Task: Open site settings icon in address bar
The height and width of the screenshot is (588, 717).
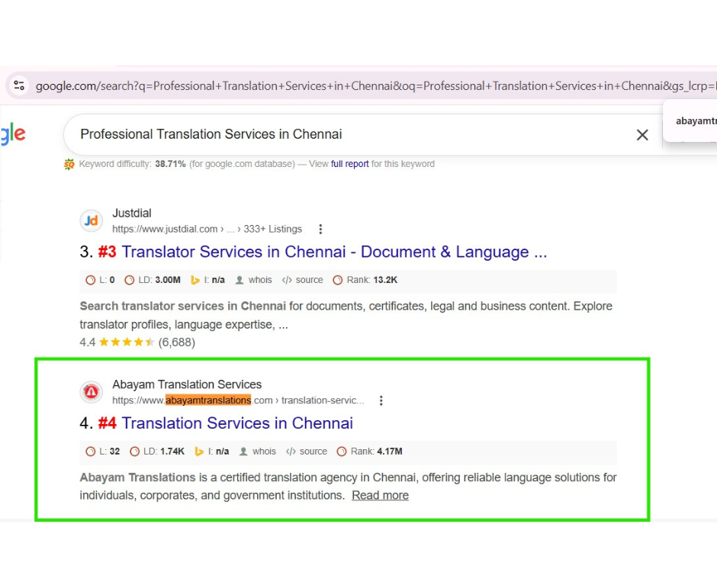Action: click(19, 85)
